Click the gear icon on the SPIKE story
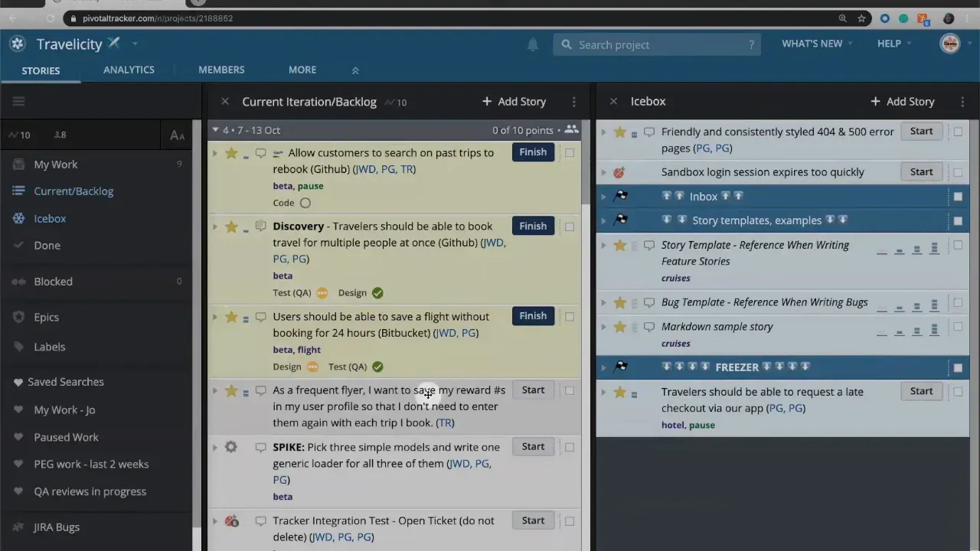 click(230, 447)
